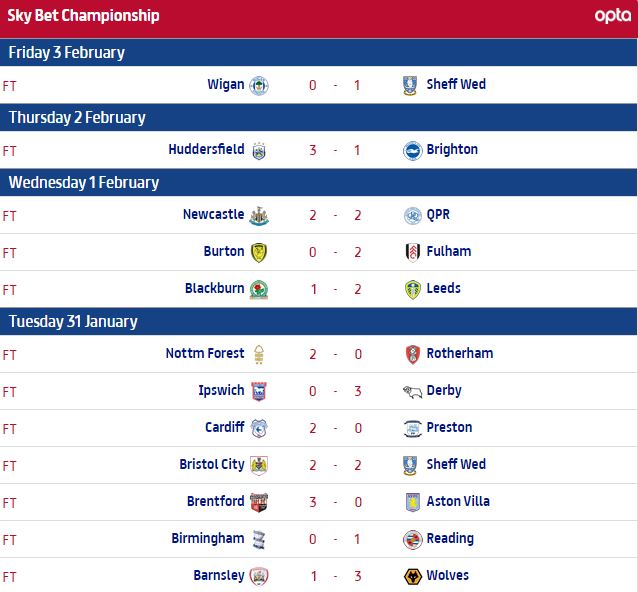Click the Opta logo in header
This screenshot has height=592, width=638.
(x=612, y=16)
